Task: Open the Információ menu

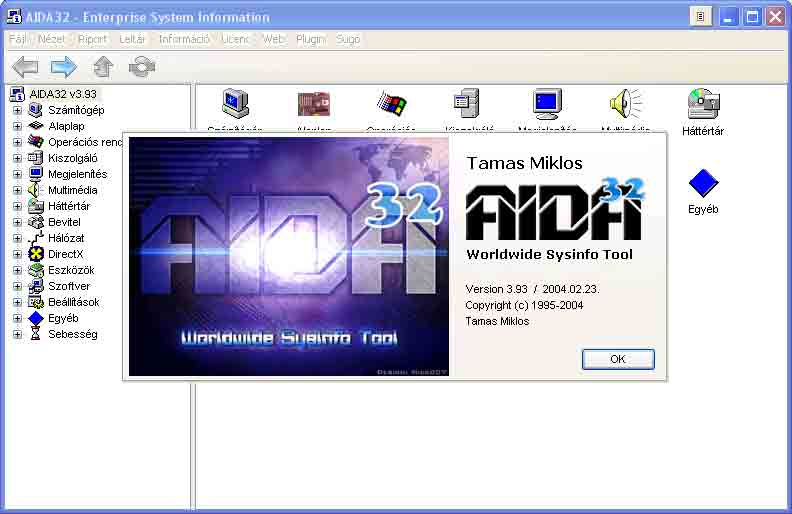Action: click(184, 39)
